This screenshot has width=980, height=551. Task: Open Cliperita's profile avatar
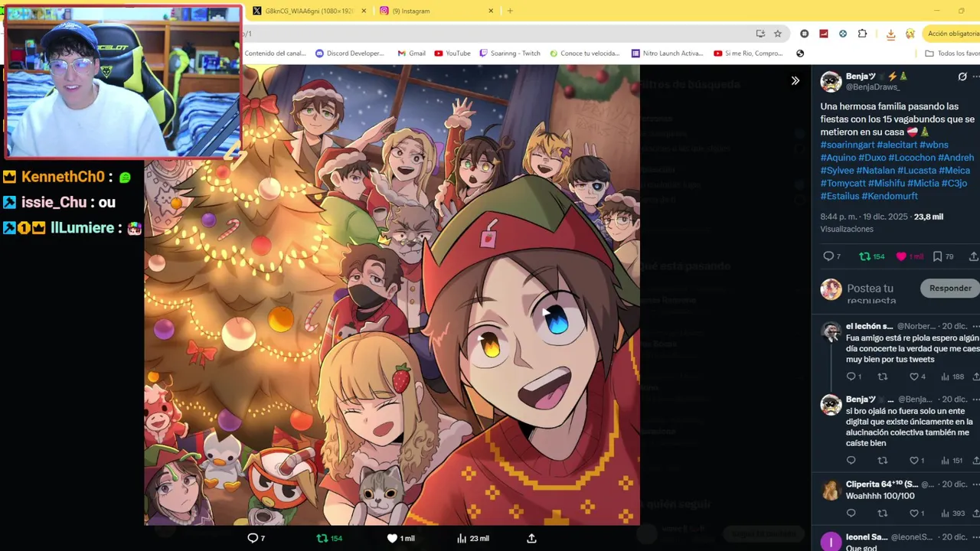pyautogui.click(x=831, y=490)
